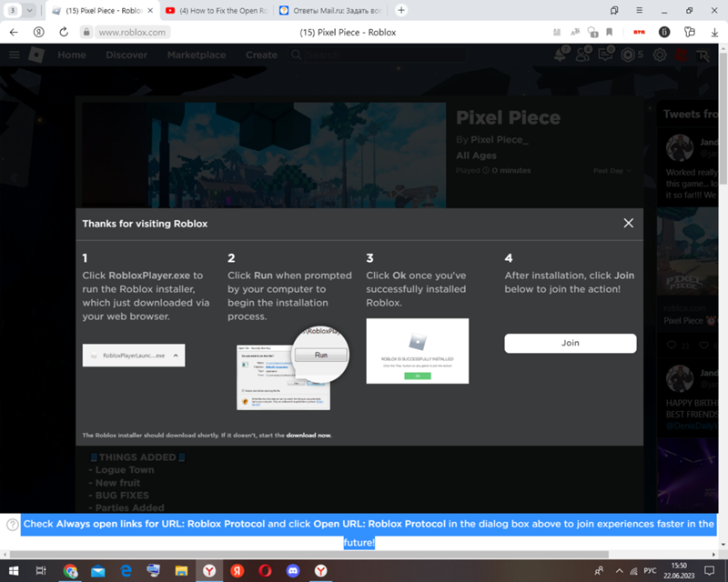
Task: Open Discord from the taskbar
Action: point(292,571)
